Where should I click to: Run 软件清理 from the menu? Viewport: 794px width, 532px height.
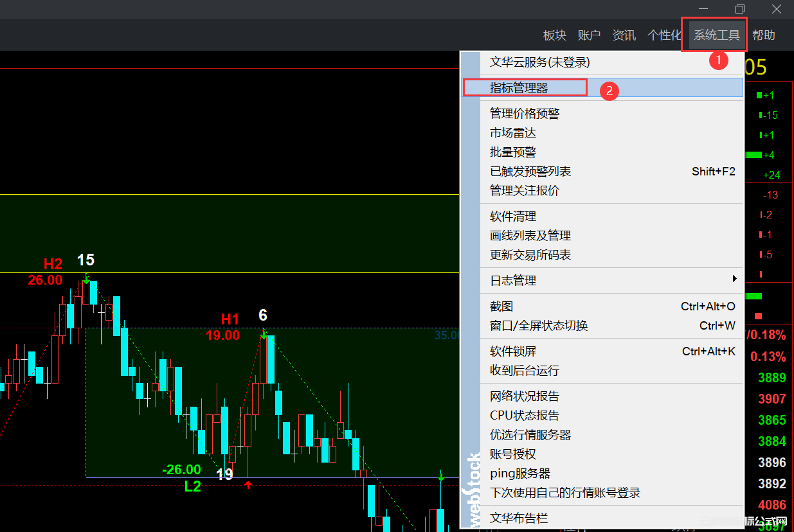point(612,217)
